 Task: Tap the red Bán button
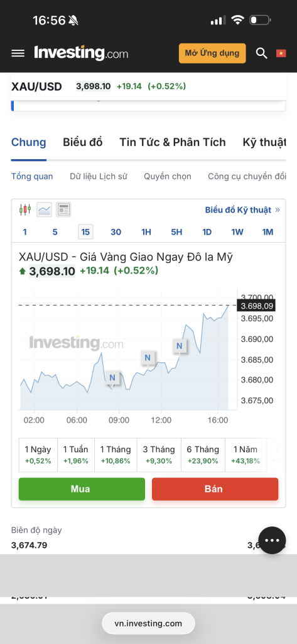tap(215, 489)
